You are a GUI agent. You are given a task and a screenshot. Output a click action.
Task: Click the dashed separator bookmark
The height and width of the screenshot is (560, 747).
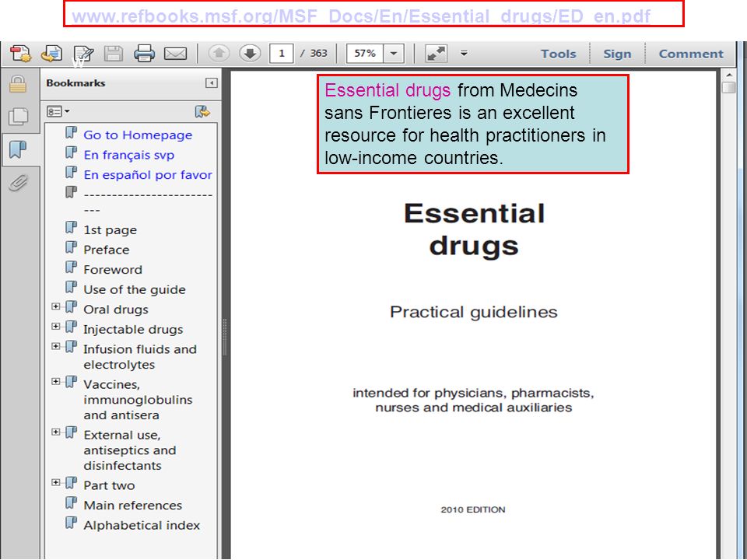(x=148, y=202)
